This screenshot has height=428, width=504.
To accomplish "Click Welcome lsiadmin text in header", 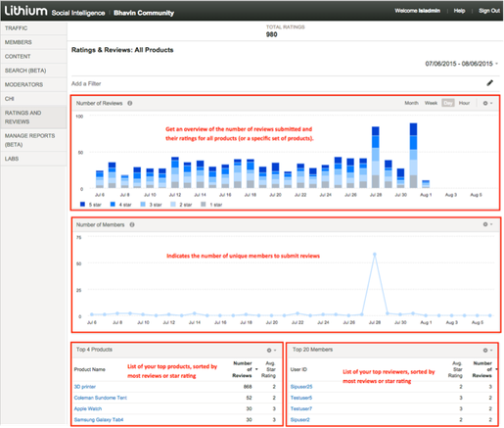I will (x=417, y=11).
